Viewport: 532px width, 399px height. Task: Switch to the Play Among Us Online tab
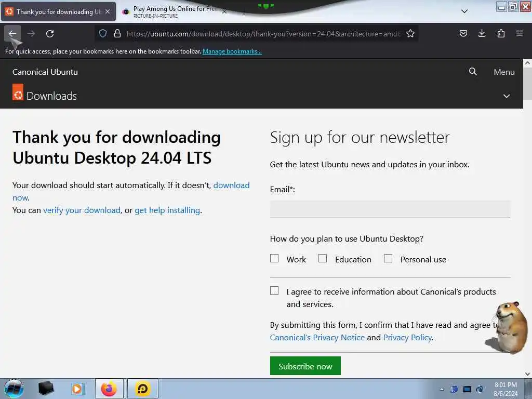pyautogui.click(x=175, y=11)
